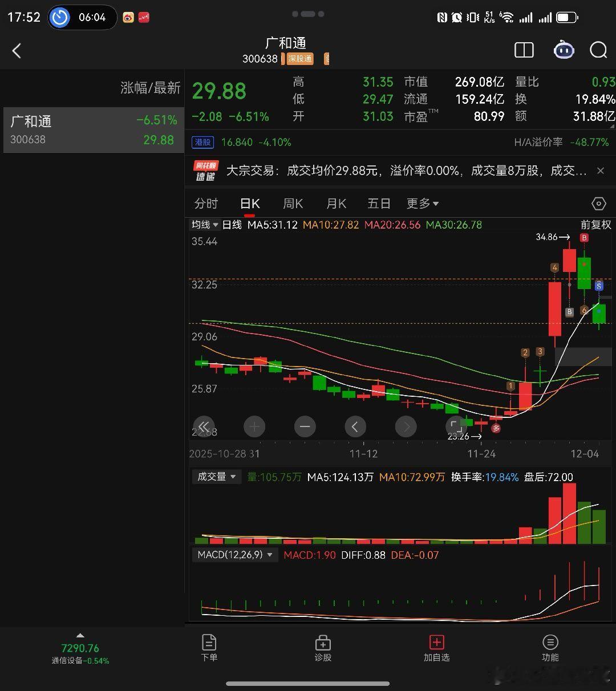Image resolution: width=616 pixels, height=691 pixels.
Task: Open the 均线 moving average dropdown
Action: [205, 225]
